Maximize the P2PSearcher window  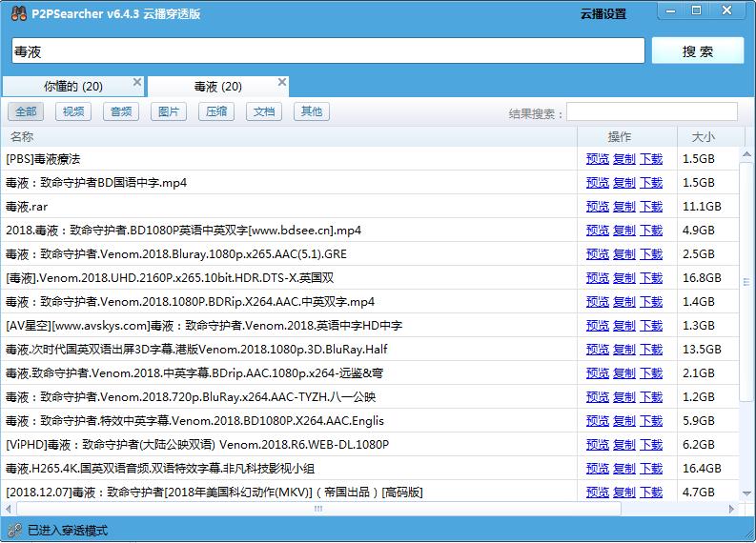click(697, 10)
